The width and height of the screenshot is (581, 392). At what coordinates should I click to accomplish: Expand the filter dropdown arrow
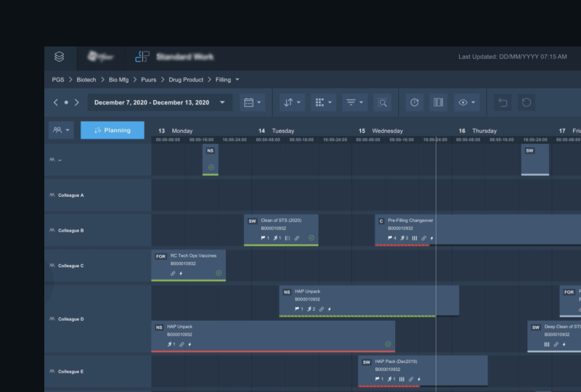pos(361,102)
